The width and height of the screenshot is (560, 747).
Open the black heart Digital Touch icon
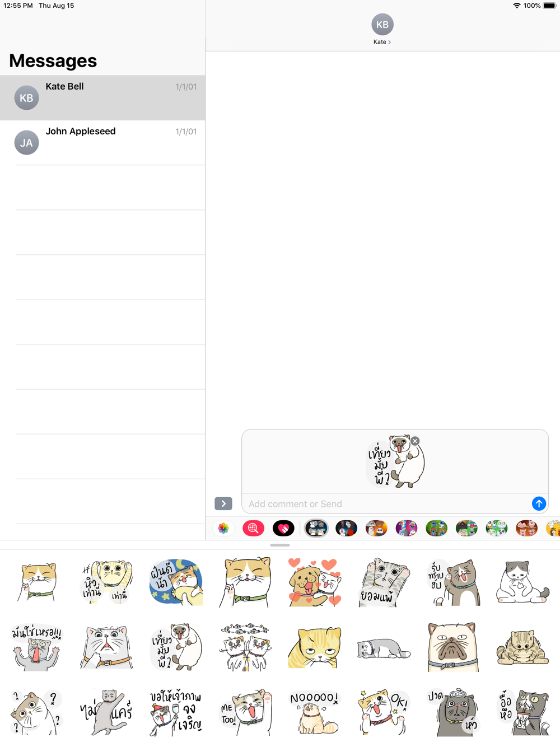pyautogui.click(x=283, y=528)
